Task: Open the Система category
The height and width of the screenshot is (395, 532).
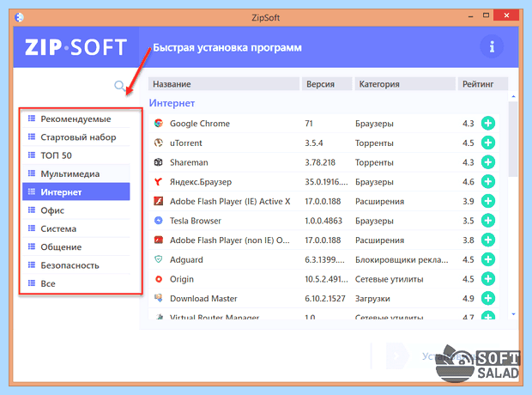Action: tap(76, 229)
